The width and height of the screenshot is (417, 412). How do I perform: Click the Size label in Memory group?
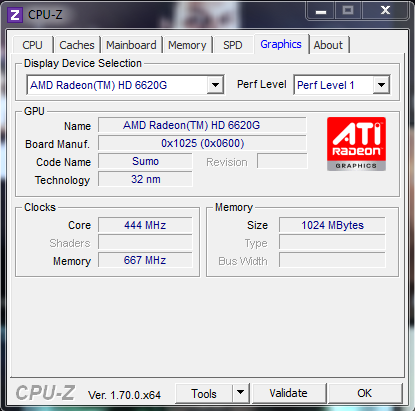pyautogui.click(x=257, y=225)
